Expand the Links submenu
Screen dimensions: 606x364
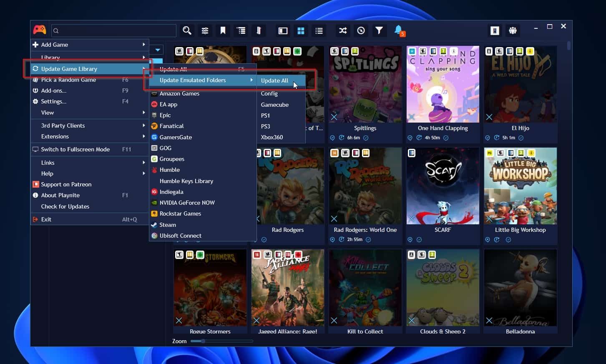click(90, 163)
